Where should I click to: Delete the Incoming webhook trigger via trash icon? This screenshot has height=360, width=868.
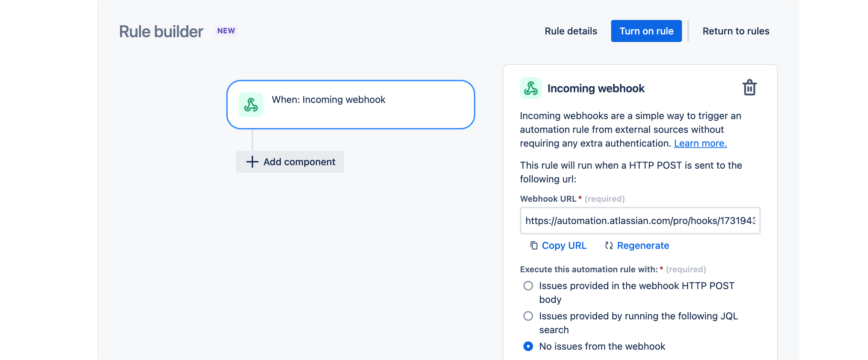click(750, 88)
